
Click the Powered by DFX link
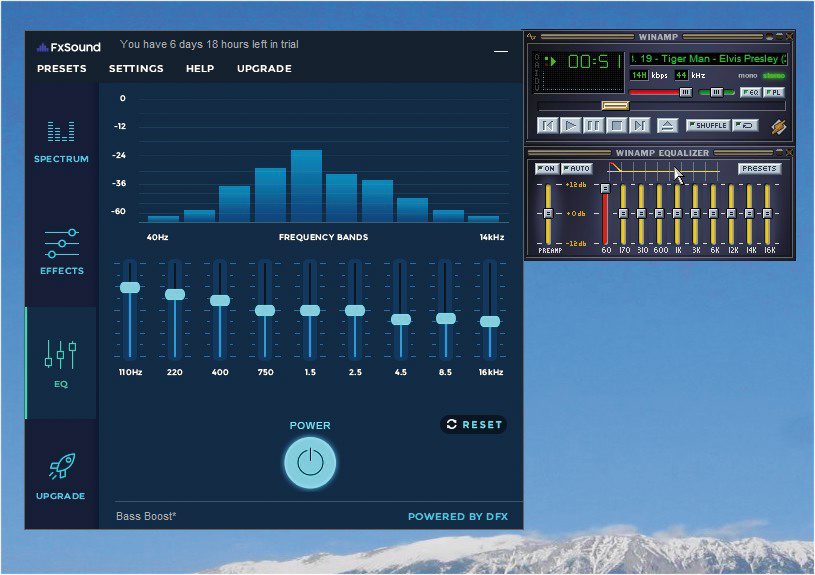click(458, 516)
